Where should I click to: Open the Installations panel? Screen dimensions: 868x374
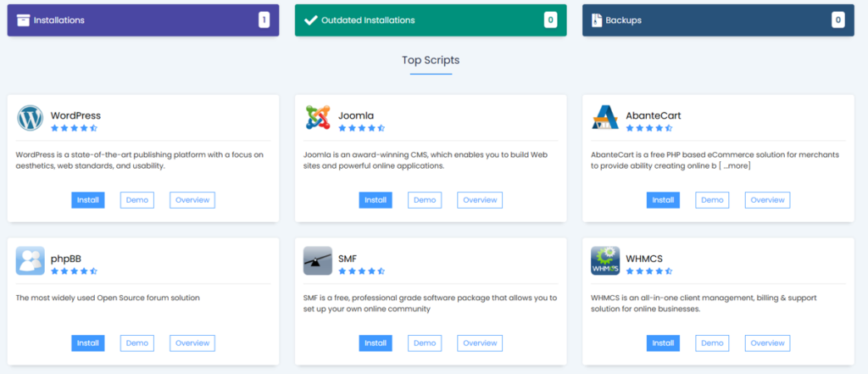(x=142, y=20)
